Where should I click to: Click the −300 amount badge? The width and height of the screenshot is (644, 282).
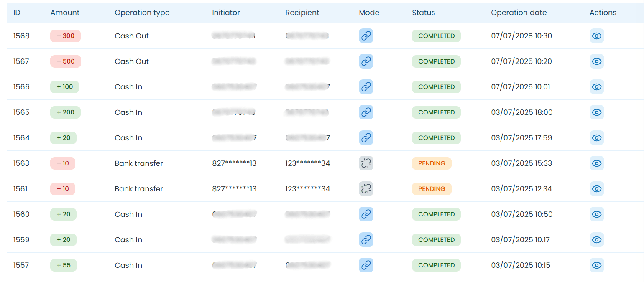pyautogui.click(x=65, y=36)
